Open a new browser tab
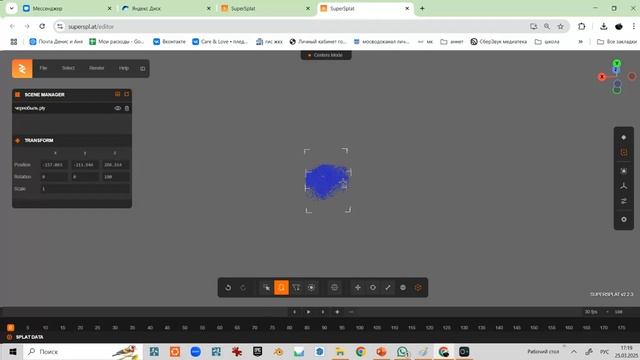 coord(422,8)
